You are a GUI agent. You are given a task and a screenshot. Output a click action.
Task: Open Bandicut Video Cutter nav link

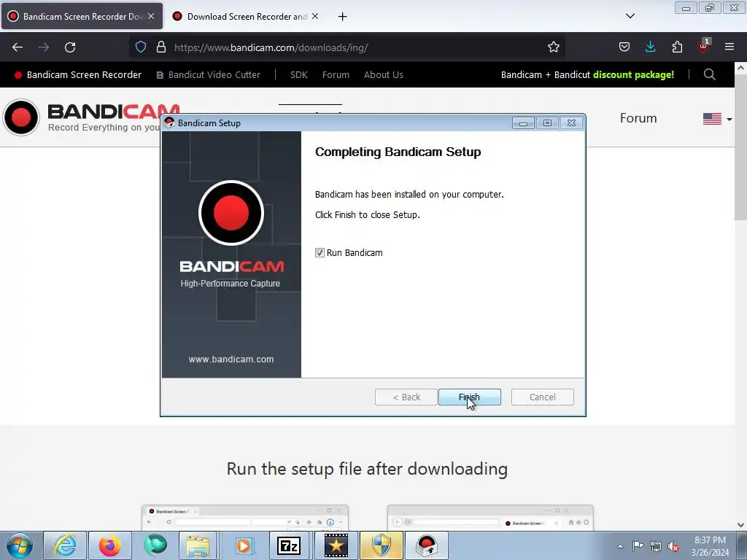(x=208, y=75)
